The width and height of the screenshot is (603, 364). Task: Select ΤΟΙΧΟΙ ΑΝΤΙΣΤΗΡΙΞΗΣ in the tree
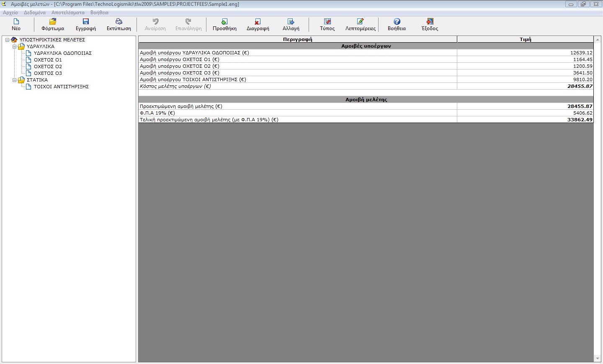(x=61, y=87)
